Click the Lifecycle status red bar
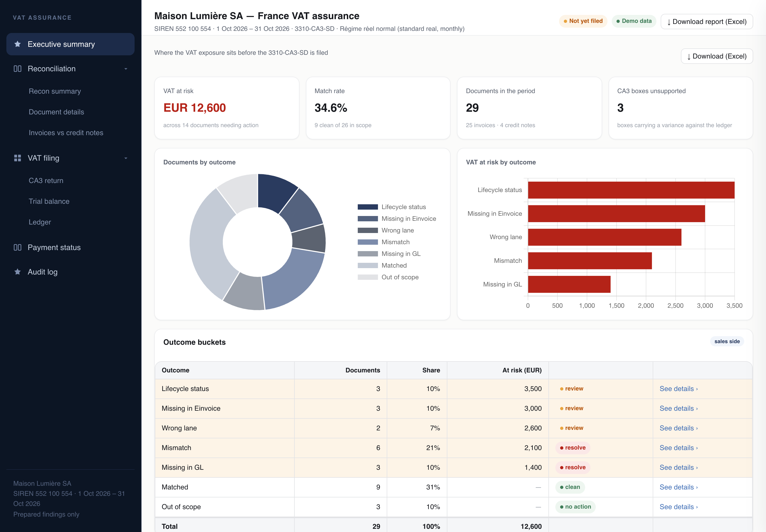766x532 pixels. pyautogui.click(x=631, y=190)
